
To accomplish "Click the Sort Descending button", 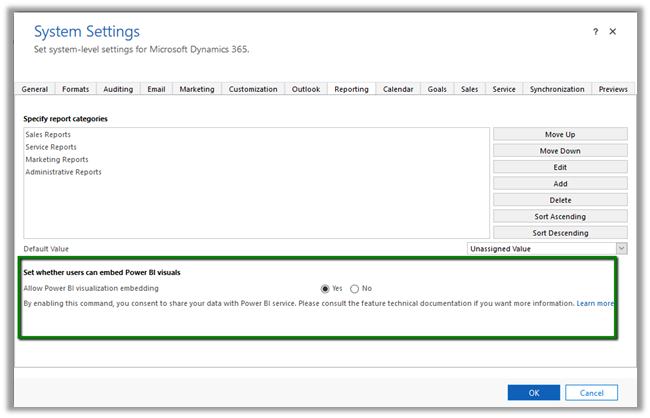I will click(x=560, y=233).
